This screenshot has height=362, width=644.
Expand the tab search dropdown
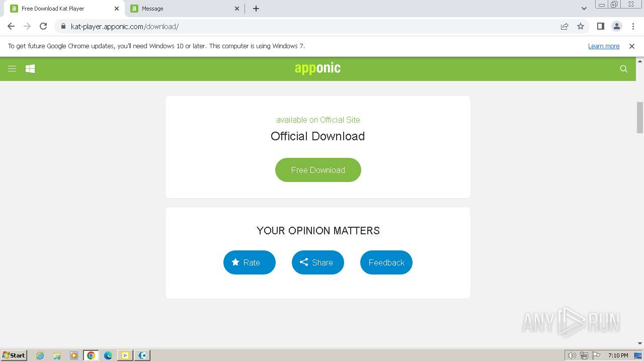(584, 9)
